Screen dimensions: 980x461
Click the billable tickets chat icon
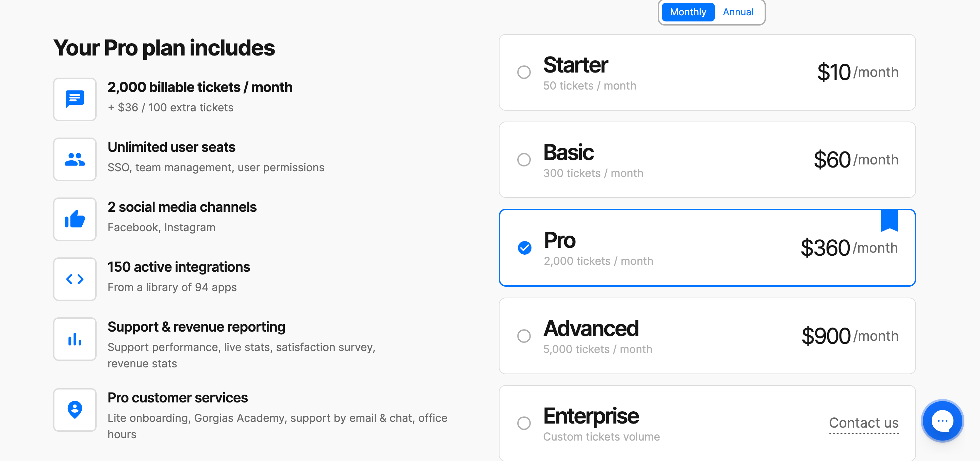pyautogui.click(x=75, y=99)
